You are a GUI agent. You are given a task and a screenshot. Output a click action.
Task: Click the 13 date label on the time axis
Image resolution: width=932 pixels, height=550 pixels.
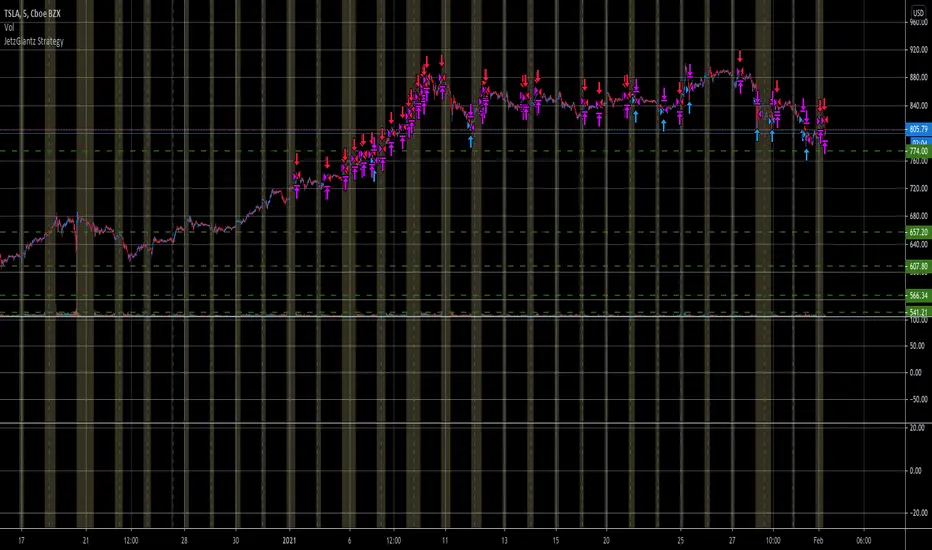click(504, 540)
